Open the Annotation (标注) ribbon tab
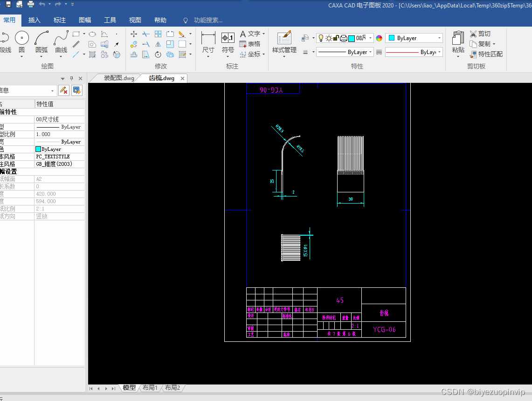 click(59, 20)
